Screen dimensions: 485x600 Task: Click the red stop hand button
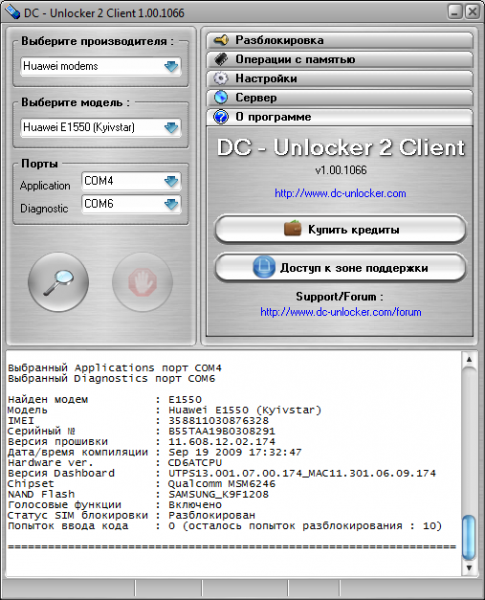142,282
